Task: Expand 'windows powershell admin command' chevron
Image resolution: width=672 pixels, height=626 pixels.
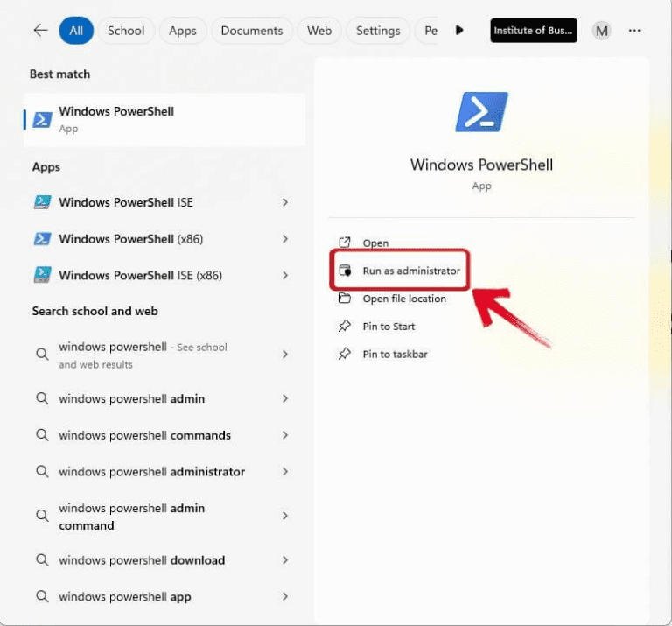Action: pos(285,516)
